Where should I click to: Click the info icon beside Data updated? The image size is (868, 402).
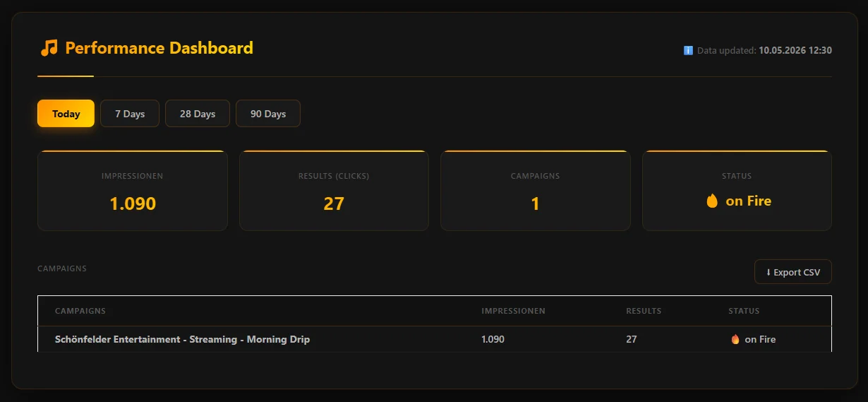tap(688, 50)
